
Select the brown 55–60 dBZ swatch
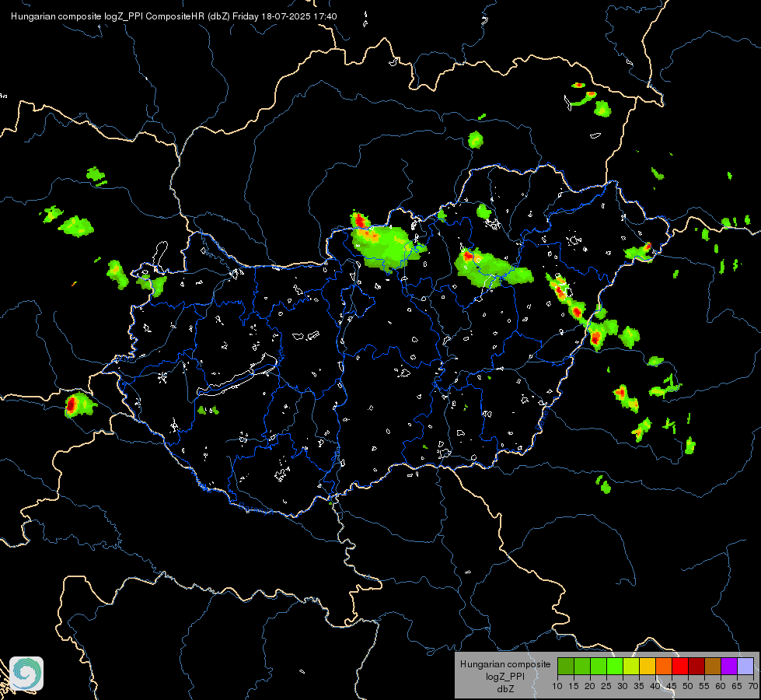(x=713, y=666)
